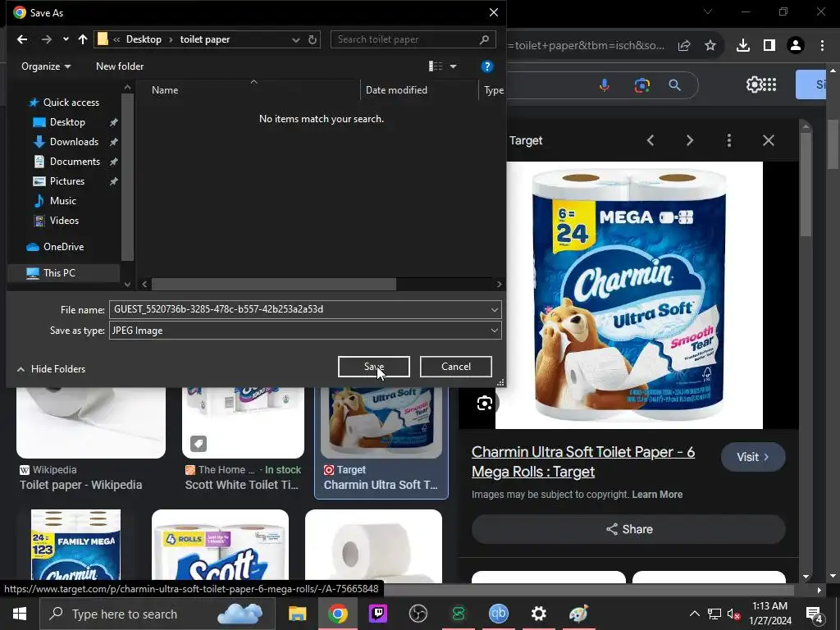Select Videos in navigation pane

point(64,221)
